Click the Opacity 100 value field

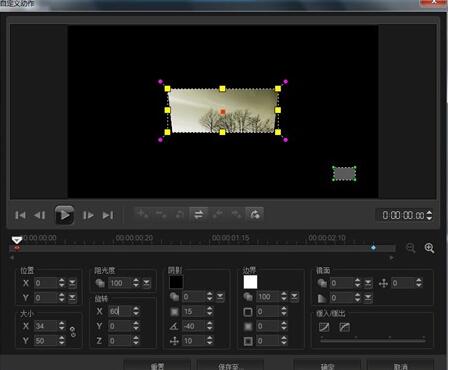[x=120, y=283]
